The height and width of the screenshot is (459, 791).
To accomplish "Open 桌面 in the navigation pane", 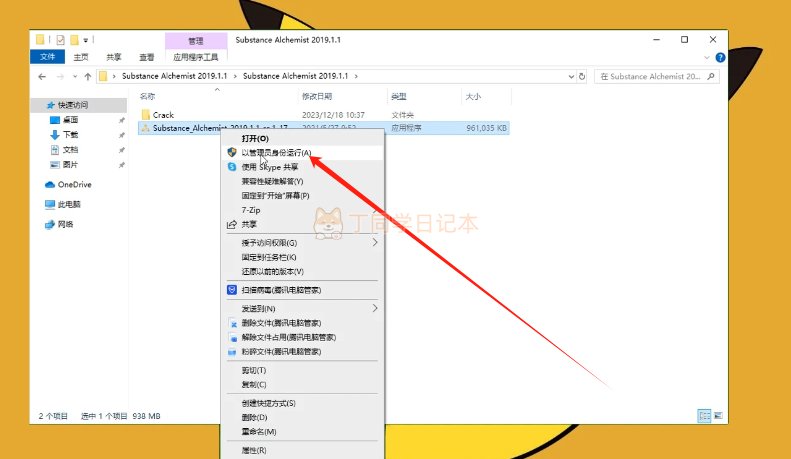I will click(70, 120).
